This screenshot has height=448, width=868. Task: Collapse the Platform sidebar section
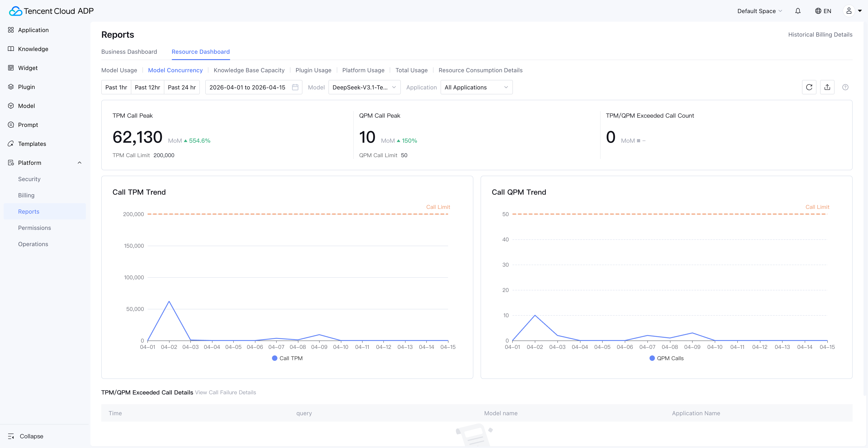(80, 163)
